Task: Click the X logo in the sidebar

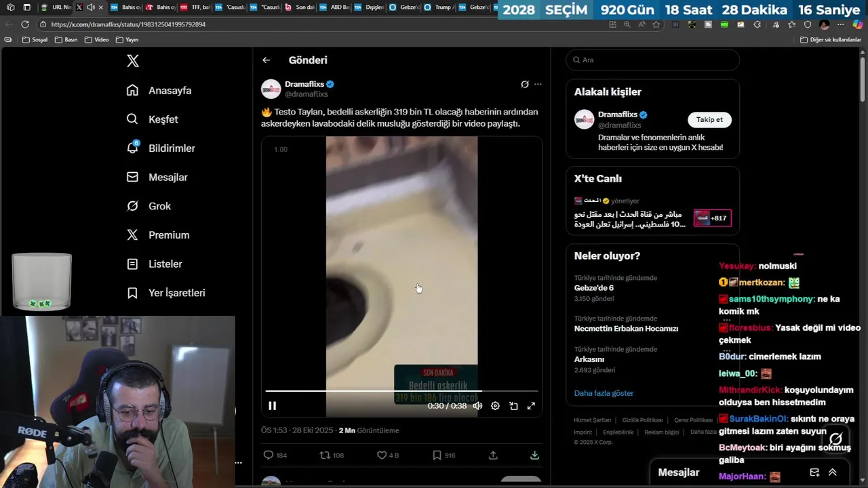Action: (x=133, y=60)
